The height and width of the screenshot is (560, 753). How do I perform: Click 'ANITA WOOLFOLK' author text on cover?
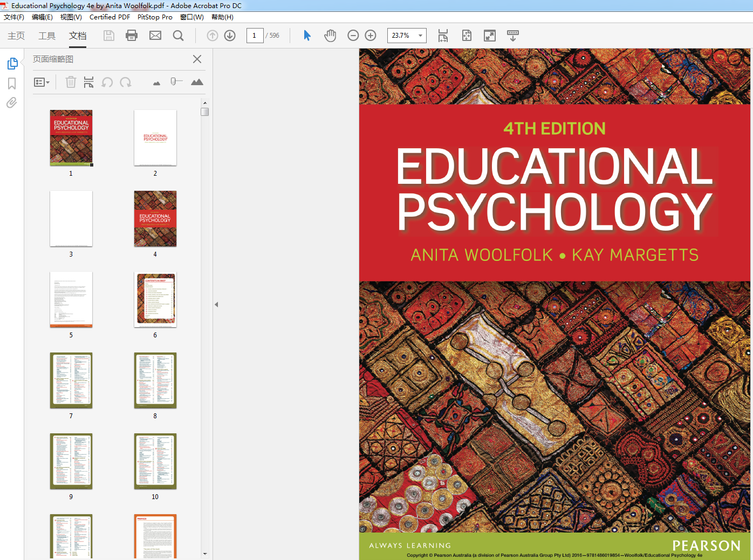[x=482, y=255]
